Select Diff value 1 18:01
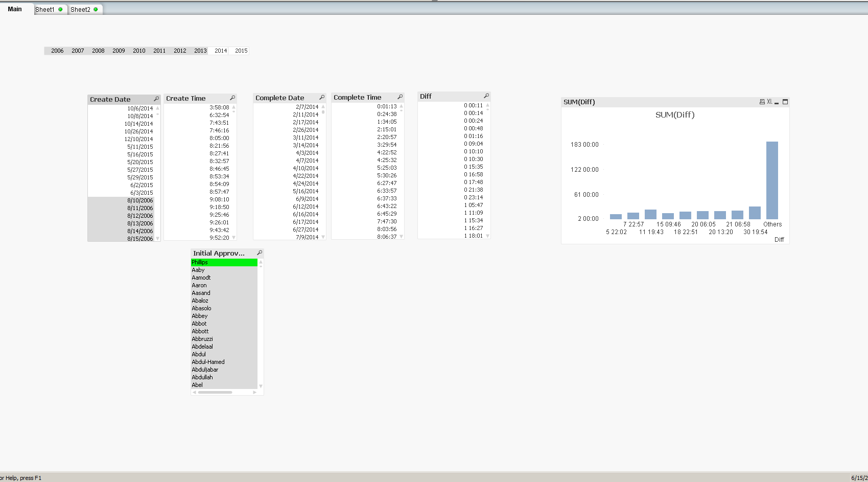The height and width of the screenshot is (482, 868). (x=451, y=236)
